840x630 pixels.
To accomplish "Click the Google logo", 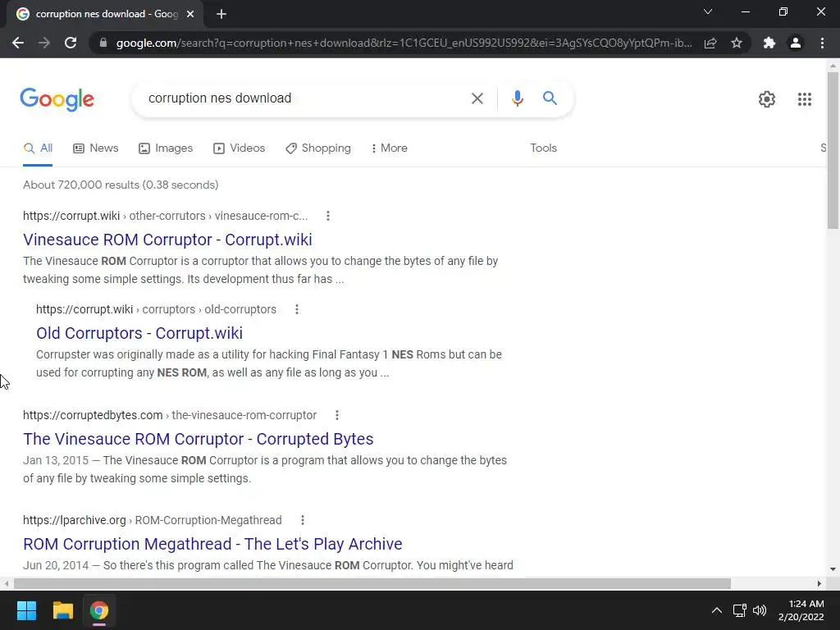I will tap(57, 99).
